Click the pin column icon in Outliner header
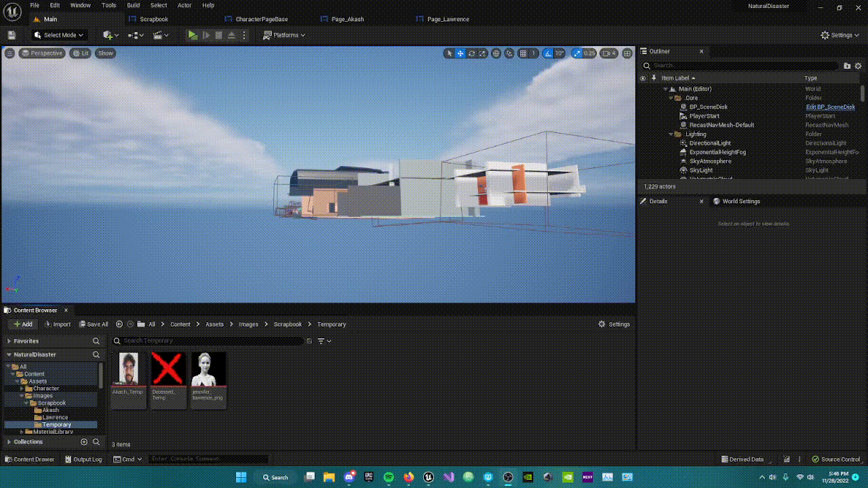 [x=654, y=78]
